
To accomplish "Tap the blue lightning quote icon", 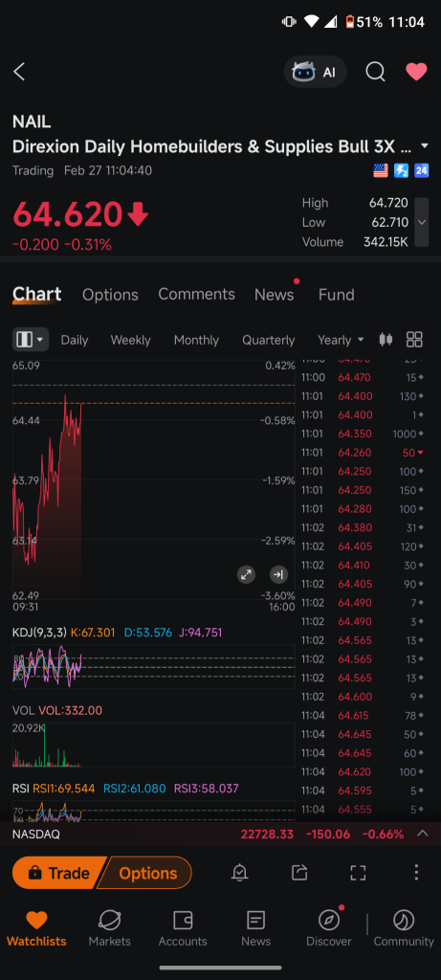I will pyautogui.click(x=401, y=170).
